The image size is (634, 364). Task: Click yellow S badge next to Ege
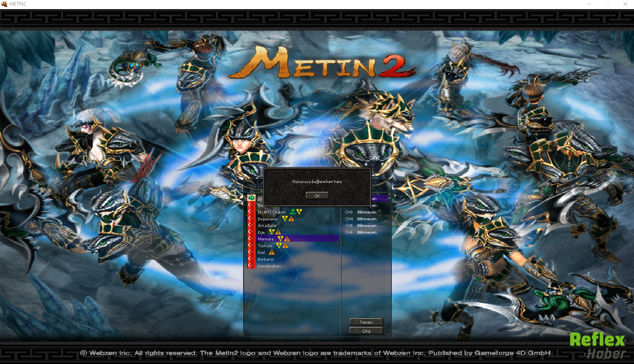pos(272,232)
